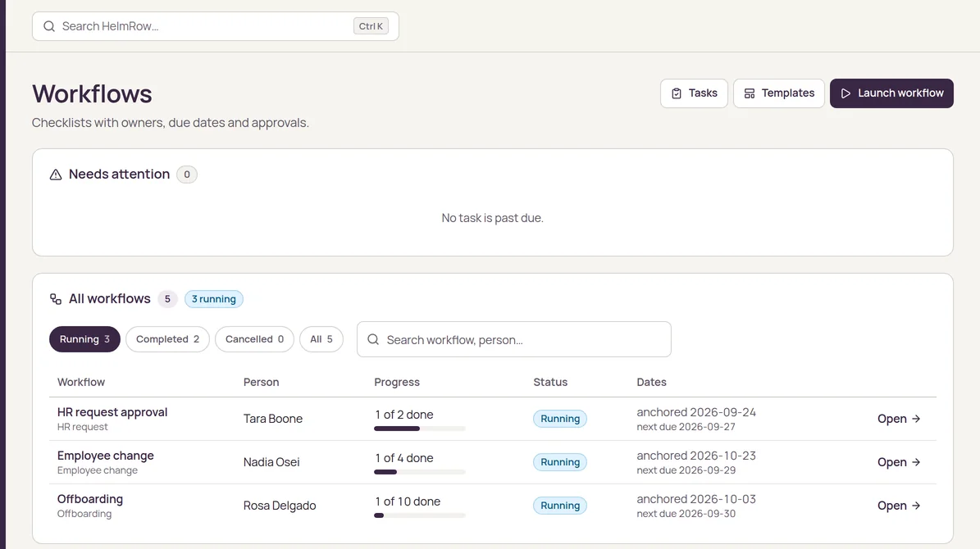Click the name Nadia Osei
Screen dimensions: 980x549
click(x=271, y=462)
